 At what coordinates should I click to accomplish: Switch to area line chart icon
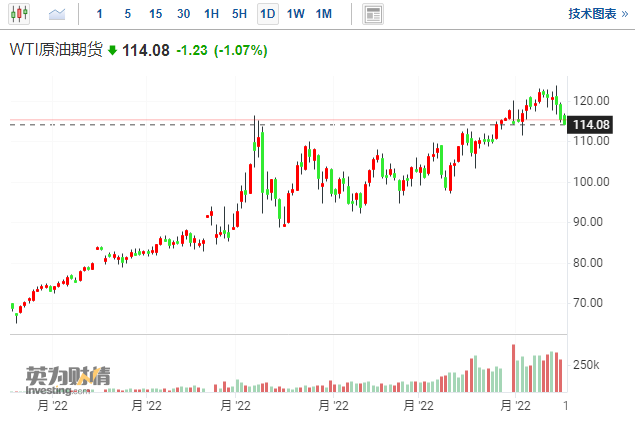[x=57, y=15]
